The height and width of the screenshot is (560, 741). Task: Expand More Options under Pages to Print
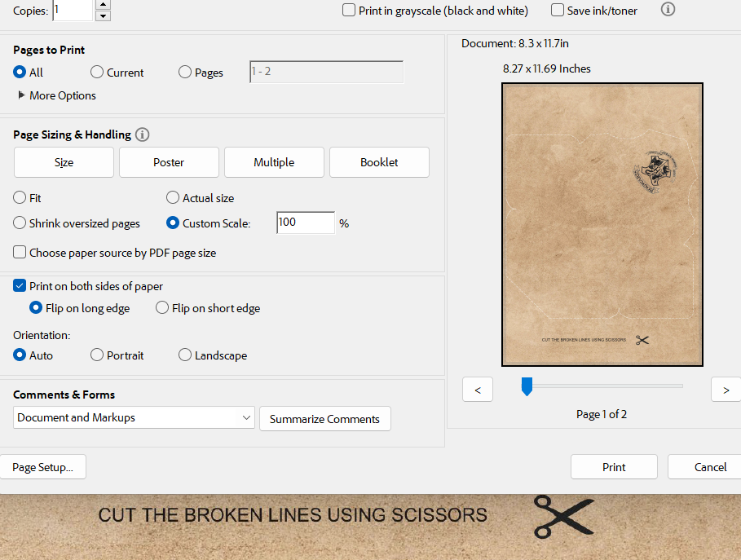click(22, 95)
